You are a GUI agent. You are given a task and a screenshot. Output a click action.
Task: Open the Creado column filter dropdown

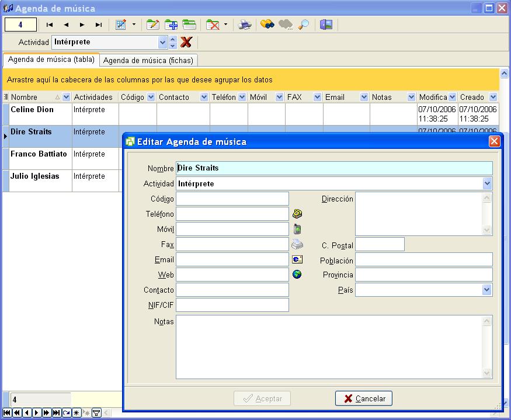pyautogui.click(x=493, y=97)
